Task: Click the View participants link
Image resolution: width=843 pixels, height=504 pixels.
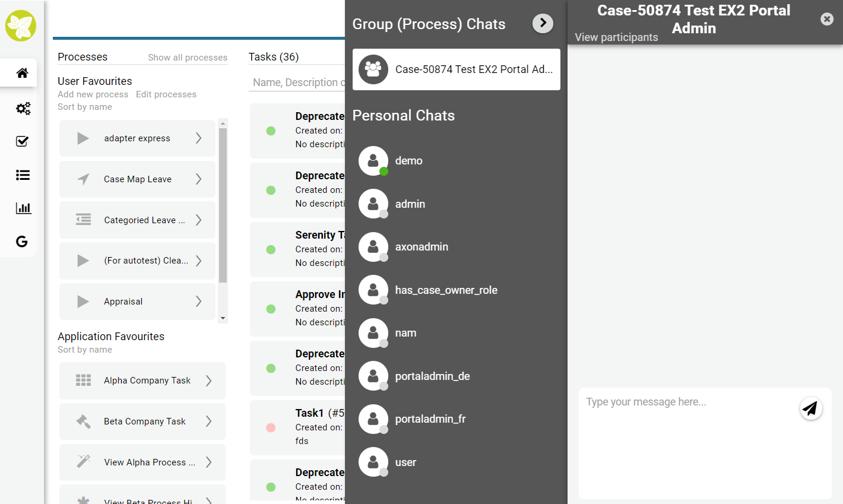Action: click(616, 37)
